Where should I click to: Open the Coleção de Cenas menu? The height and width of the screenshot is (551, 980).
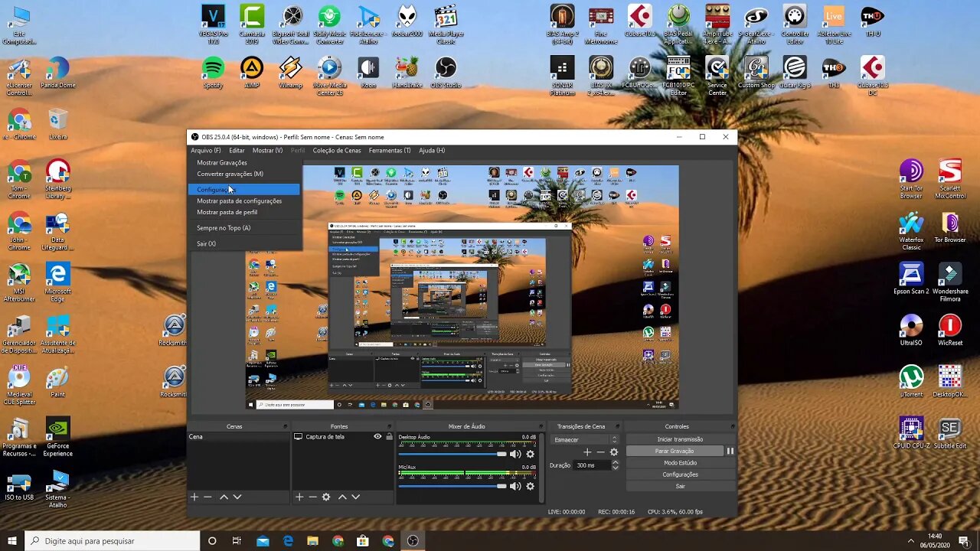click(x=337, y=151)
